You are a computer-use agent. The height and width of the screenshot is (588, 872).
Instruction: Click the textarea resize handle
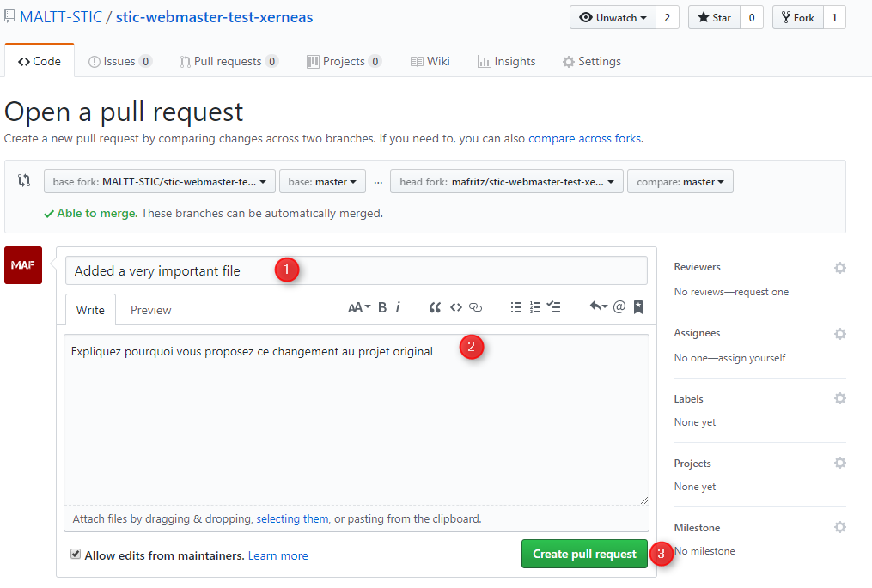[x=644, y=500]
